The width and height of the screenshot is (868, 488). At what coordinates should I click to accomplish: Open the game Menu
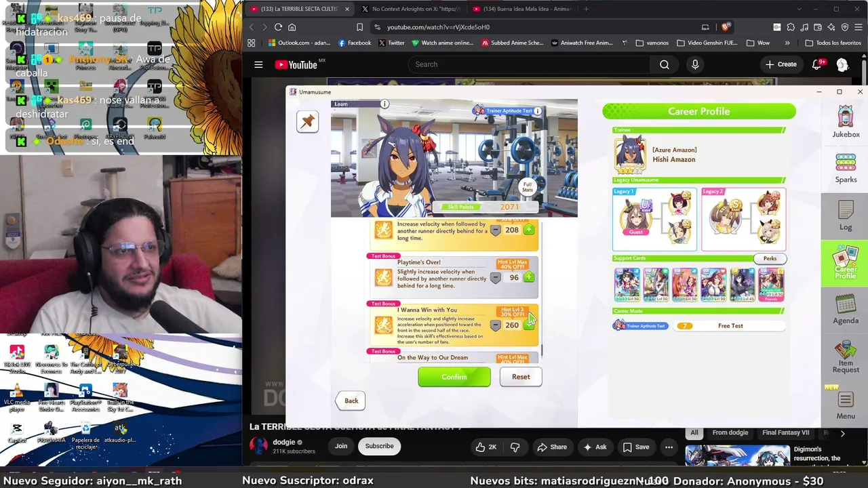point(846,405)
